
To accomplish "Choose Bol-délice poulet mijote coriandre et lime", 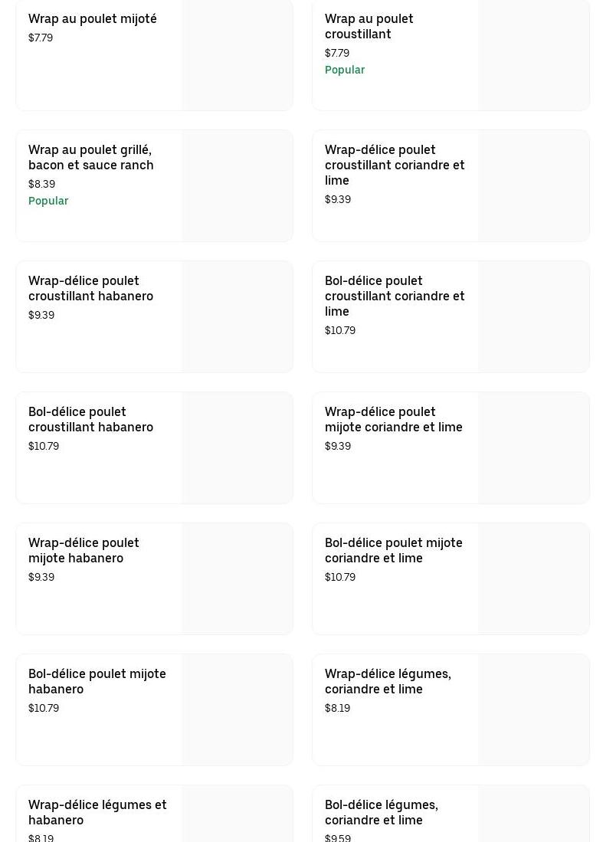I will coord(393,550).
